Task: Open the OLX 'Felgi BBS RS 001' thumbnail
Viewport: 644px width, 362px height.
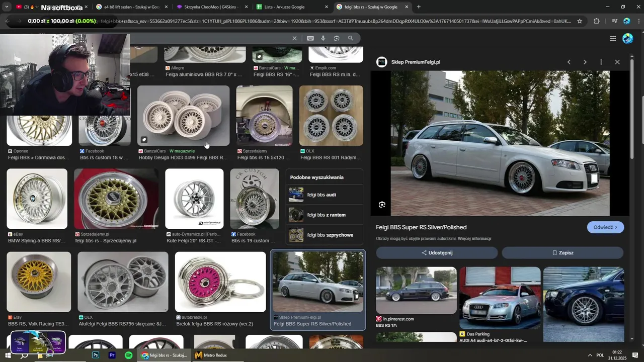Action: (x=331, y=116)
